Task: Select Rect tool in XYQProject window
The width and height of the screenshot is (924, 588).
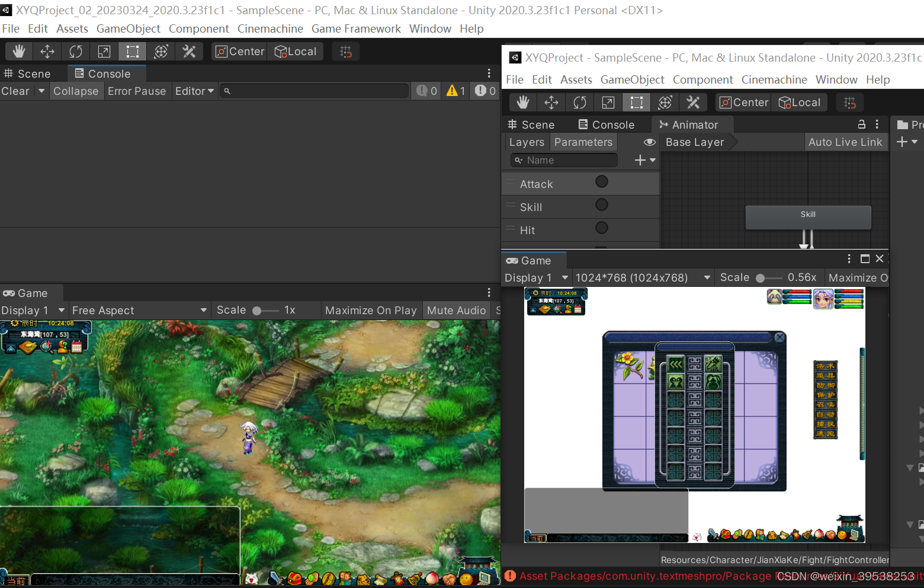Action: coord(637,103)
